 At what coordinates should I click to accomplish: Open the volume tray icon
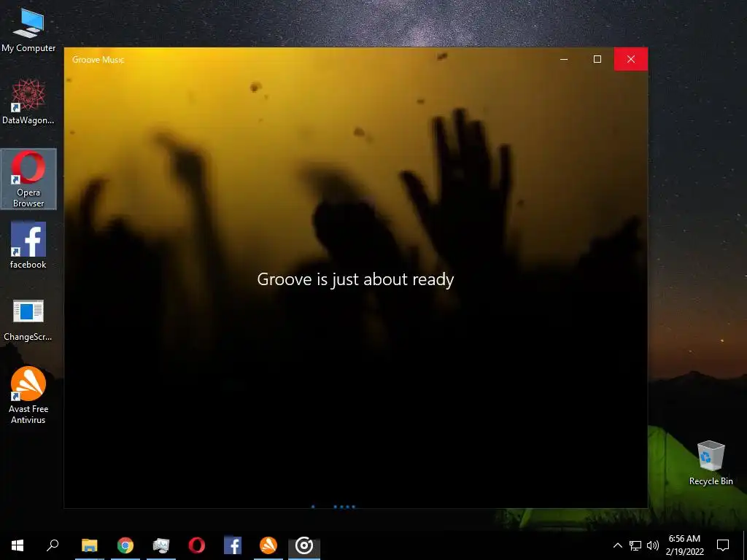(x=653, y=545)
